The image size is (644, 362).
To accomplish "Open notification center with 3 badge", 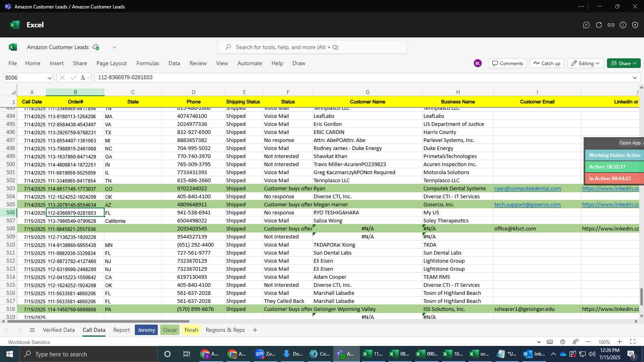I will (x=632, y=354).
